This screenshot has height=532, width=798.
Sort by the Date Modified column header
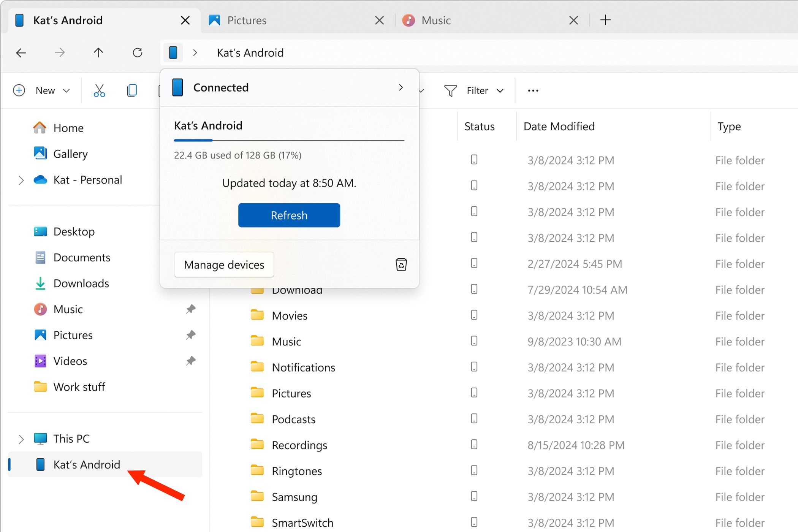[559, 126]
